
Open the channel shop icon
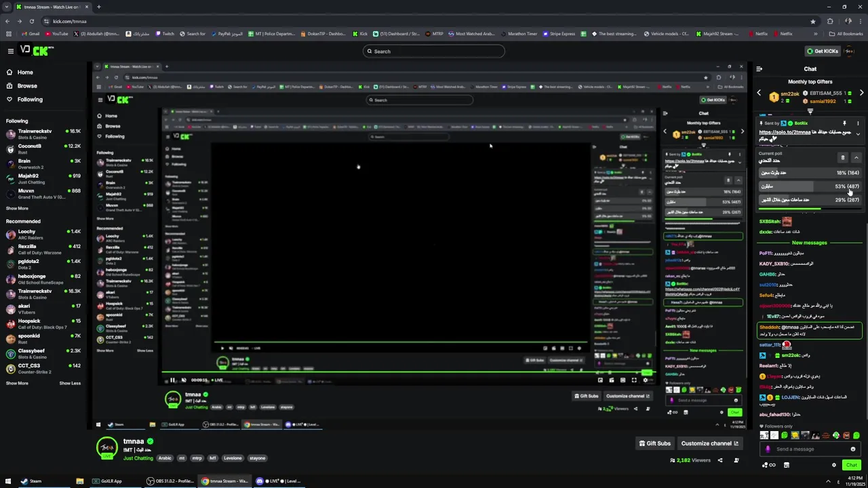787,465
